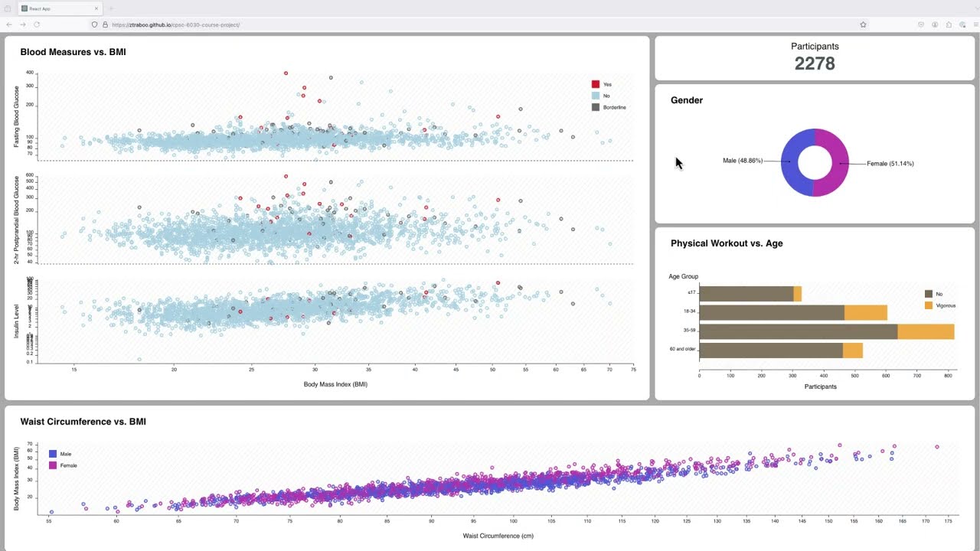Click the extension icon left of the hamburger menu

pos(962,24)
